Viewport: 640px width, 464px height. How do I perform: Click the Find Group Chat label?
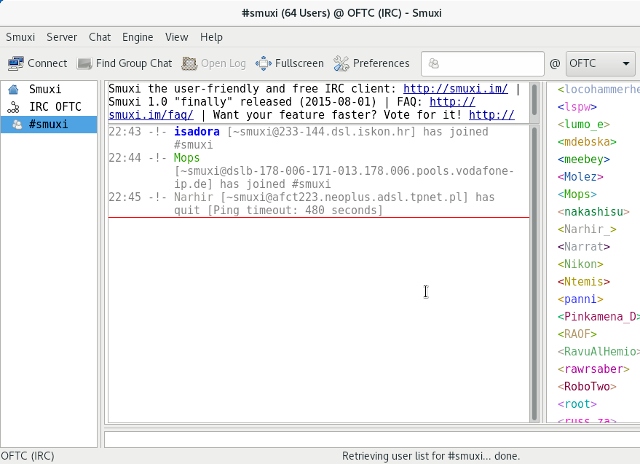tap(134, 64)
